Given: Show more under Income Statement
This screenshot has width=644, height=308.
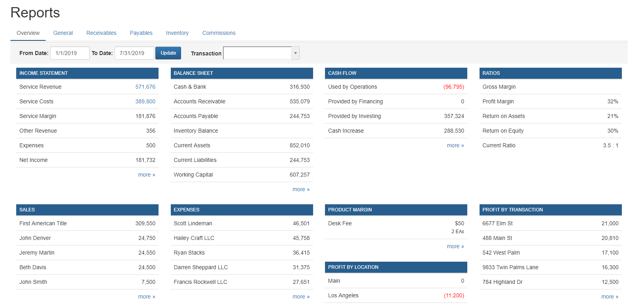Looking at the screenshot, I should pos(146,175).
